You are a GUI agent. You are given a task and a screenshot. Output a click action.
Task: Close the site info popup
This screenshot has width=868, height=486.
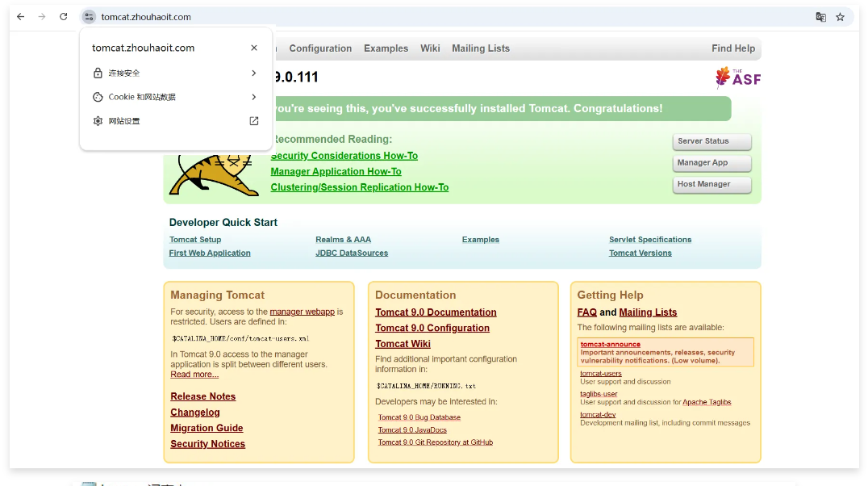click(254, 48)
